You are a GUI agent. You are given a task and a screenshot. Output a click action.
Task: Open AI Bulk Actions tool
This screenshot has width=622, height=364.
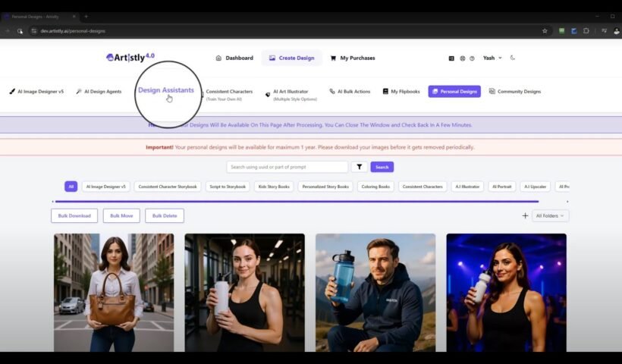tap(350, 91)
